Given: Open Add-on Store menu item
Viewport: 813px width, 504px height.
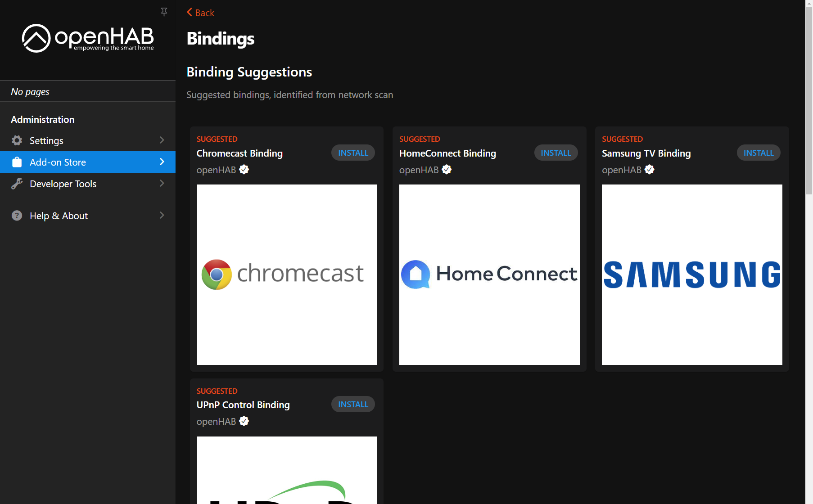Looking at the screenshot, I should pyautogui.click(x=88, y=162).
